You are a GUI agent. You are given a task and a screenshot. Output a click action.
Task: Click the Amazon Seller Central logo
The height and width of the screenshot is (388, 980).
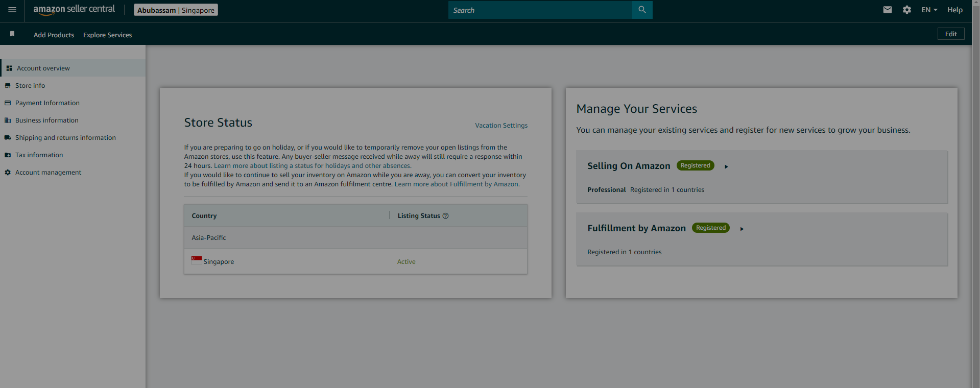[74, 9]
